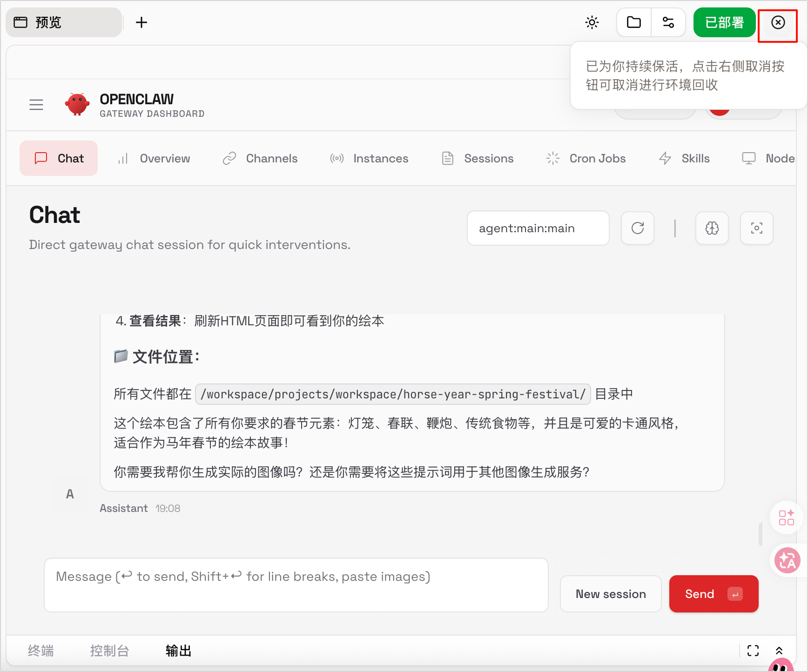Switch to the Skills tab
The height and width of the screenshot is (672, 808).
[x=684, y=159]
